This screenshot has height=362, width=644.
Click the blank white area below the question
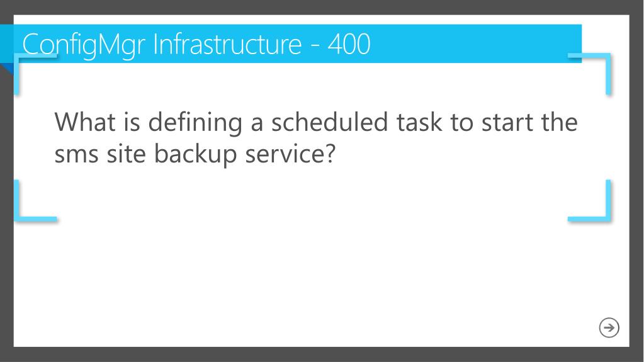312,280
